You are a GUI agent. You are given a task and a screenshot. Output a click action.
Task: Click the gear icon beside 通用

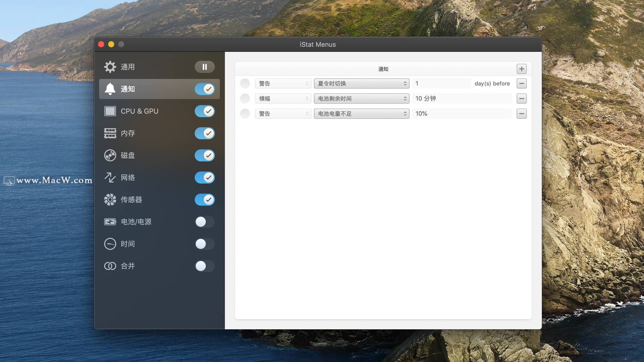110,67
